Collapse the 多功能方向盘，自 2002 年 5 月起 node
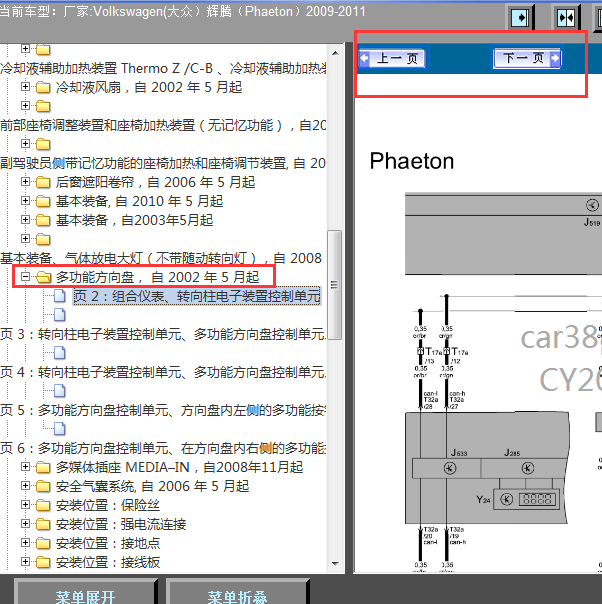 coord(25,277)
